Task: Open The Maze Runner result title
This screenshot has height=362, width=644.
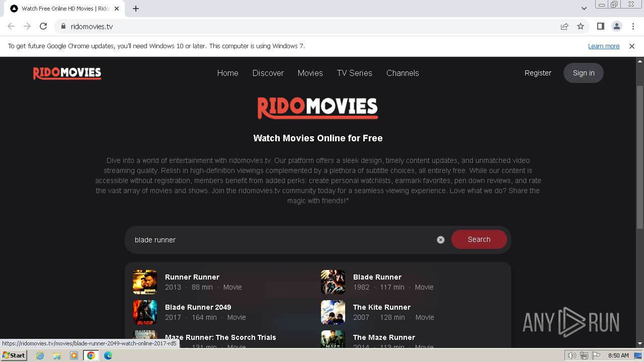Action: tap(384, 337)
